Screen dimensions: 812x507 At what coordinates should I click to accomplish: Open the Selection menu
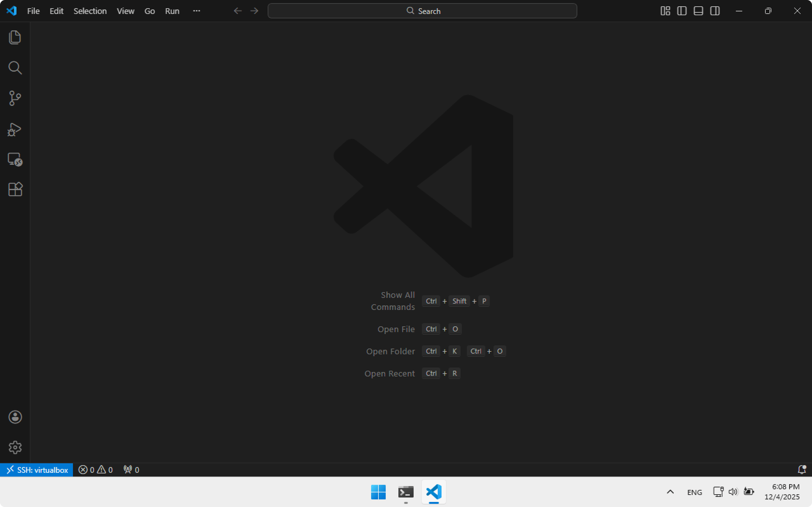90,11
